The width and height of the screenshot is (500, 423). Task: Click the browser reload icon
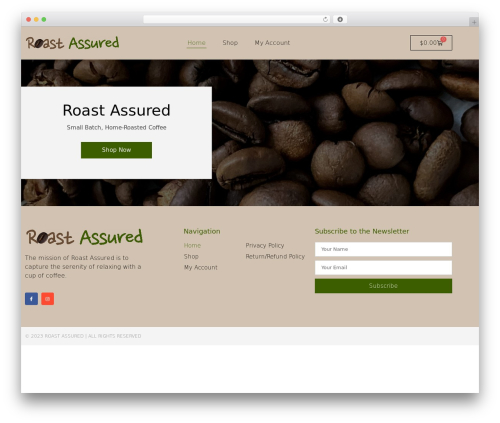(325, 19)
